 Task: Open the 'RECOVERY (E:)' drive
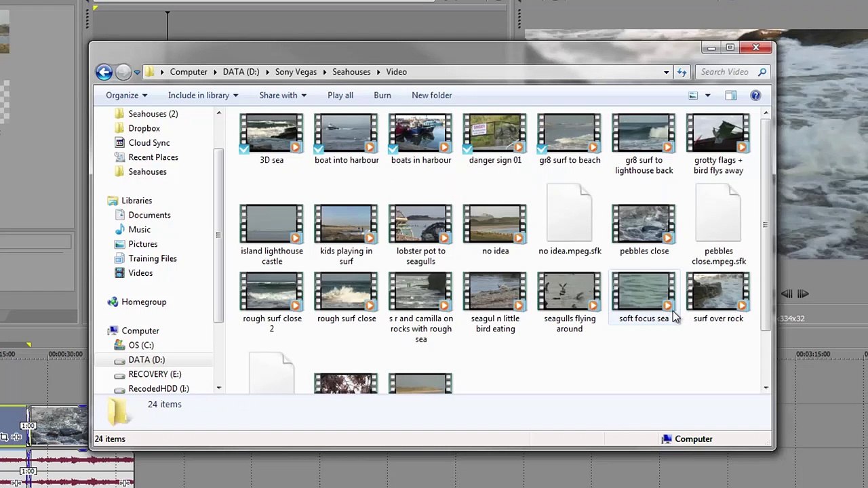[155, 374]
